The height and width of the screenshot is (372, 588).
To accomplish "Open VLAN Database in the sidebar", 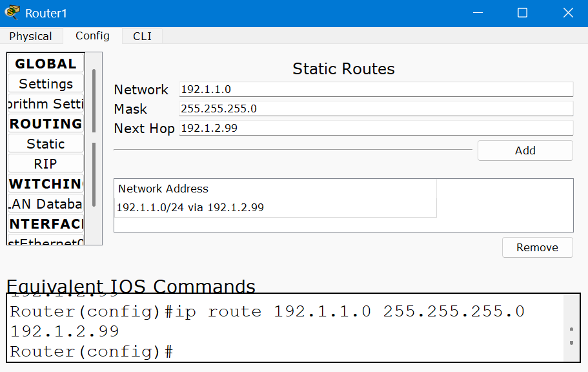I will click(46, 204).
